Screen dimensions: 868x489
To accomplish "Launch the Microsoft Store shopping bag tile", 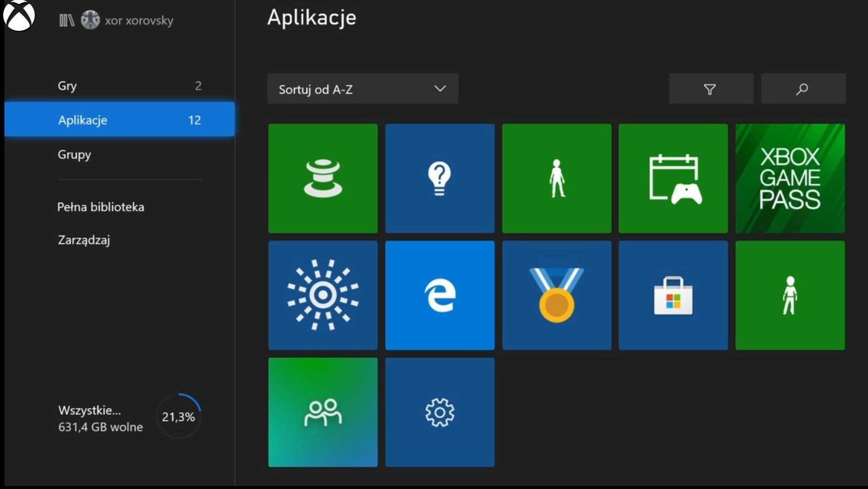I will 673,295.
